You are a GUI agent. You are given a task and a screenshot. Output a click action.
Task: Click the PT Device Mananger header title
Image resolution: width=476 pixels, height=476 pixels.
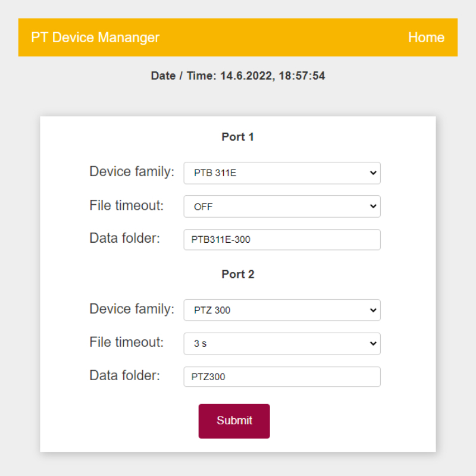[x=95, y=37]
